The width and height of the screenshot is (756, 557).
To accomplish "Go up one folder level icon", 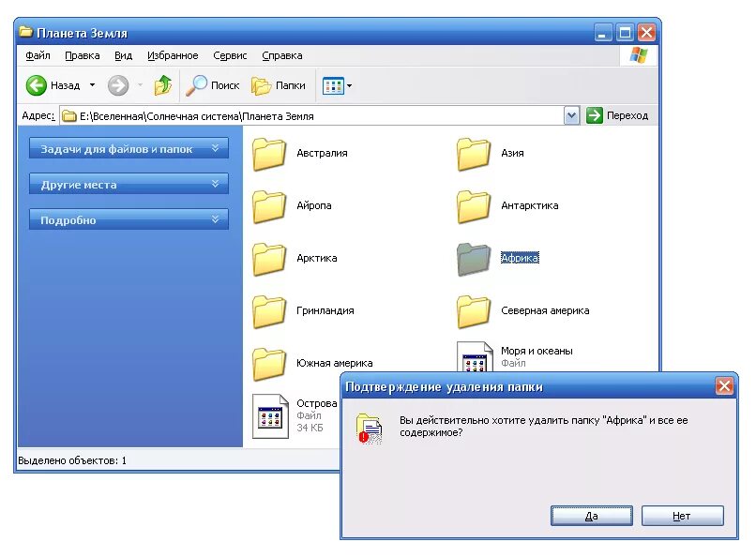I will (163, 85).
